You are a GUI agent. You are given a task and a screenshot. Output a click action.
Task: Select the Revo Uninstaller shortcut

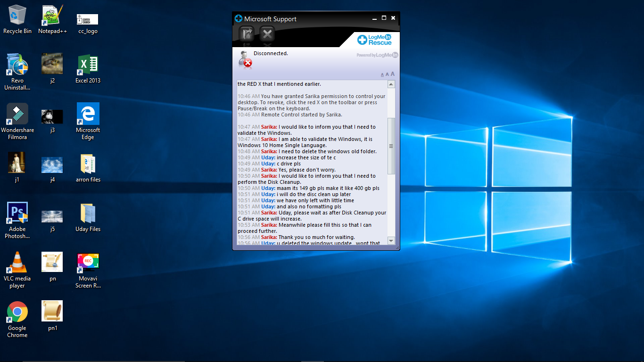[x=17, y=72]
